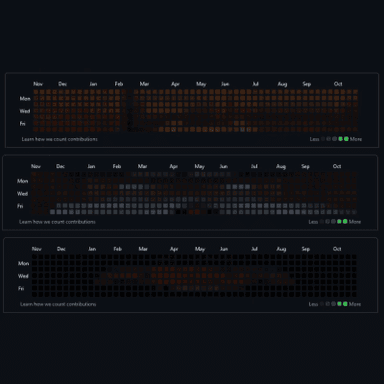Click 'Mar' month label in third graph
This screenshot has width=384, height=384.
point(143,249)
